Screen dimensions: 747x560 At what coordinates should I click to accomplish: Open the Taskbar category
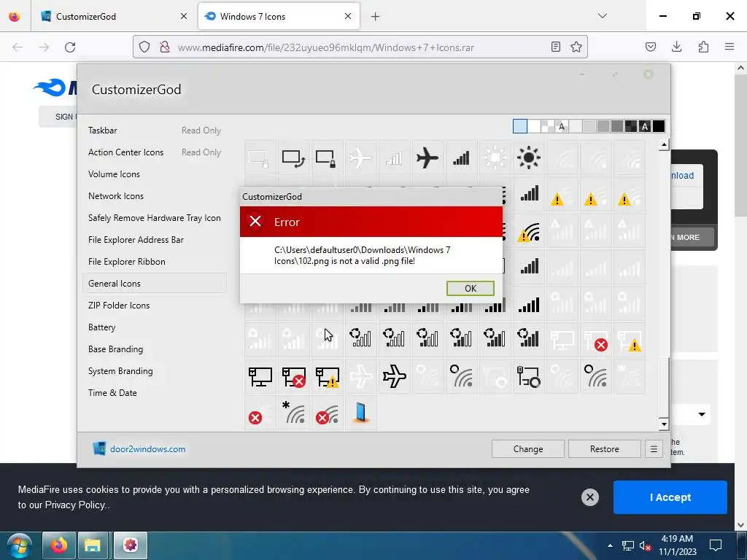coord(102,131)
